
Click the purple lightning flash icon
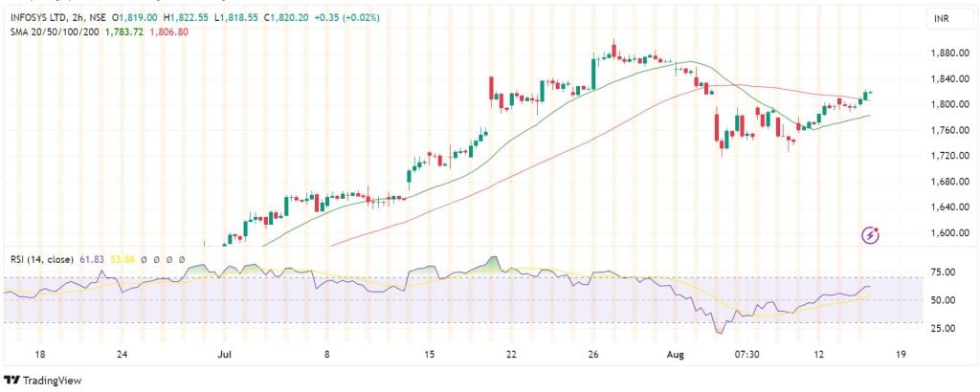(871, 235)
